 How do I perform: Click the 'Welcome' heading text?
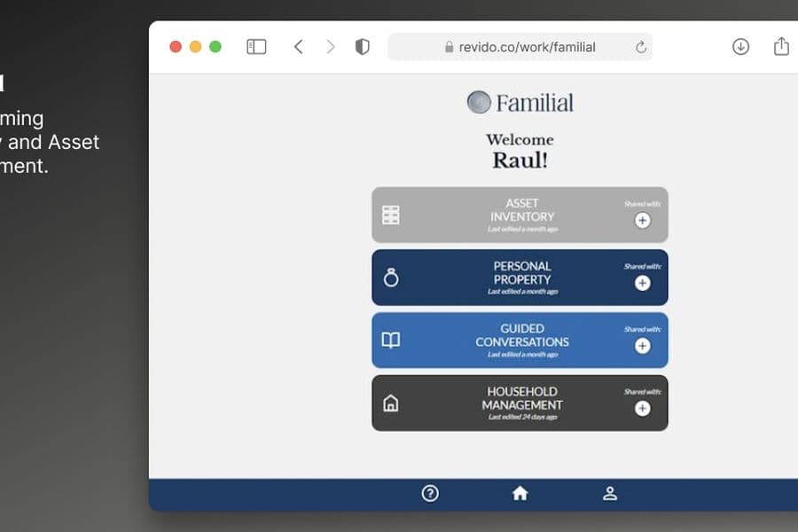520,139
